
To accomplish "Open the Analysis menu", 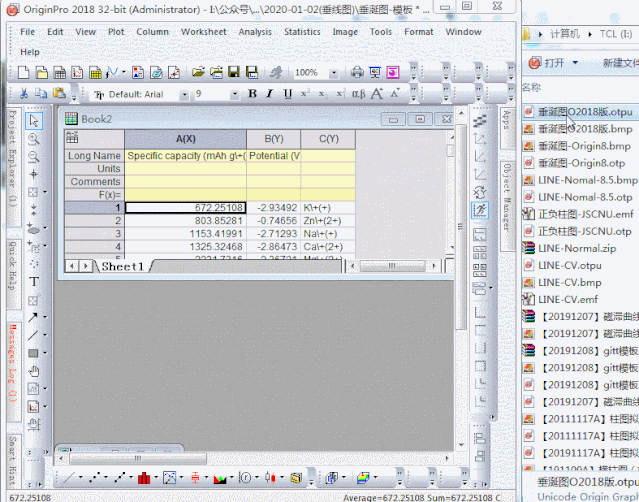I will click(255, 31).
